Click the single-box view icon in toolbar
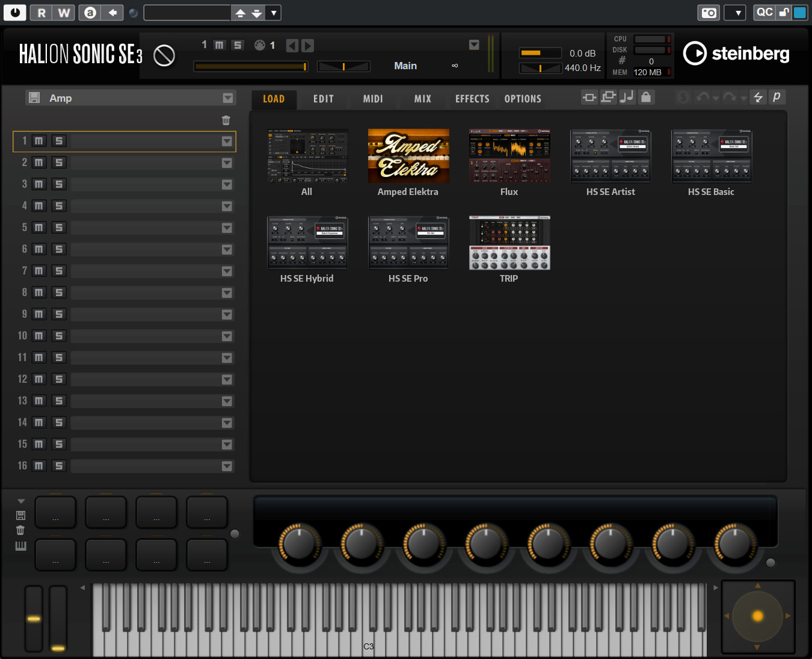Image resolution: width=812 pixels, height=659 pixels. pos(589,97)
